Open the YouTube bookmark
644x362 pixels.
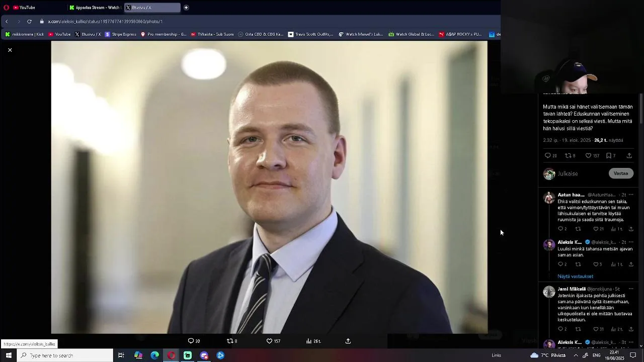59,34
